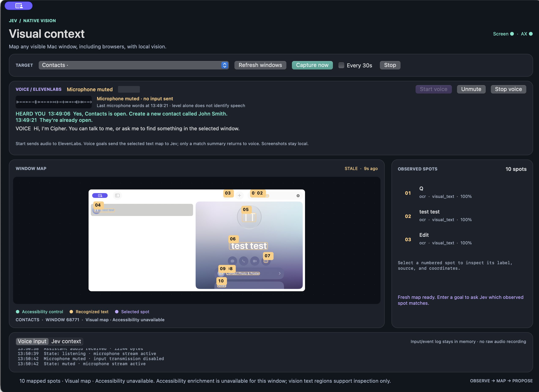Select spot marker 07 near mail icon
This screenshot has height=392, width=539.
(x=268, y=256)
